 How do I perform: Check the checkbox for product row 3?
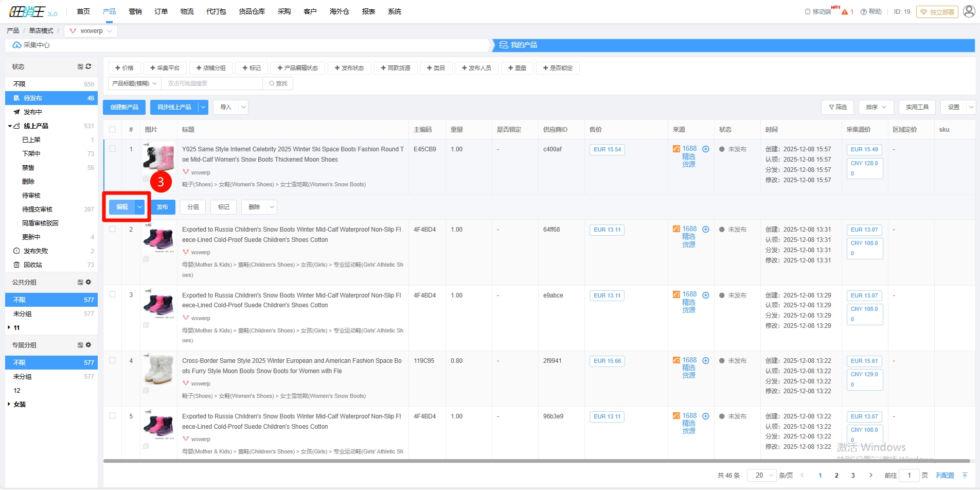pos(113,295)
